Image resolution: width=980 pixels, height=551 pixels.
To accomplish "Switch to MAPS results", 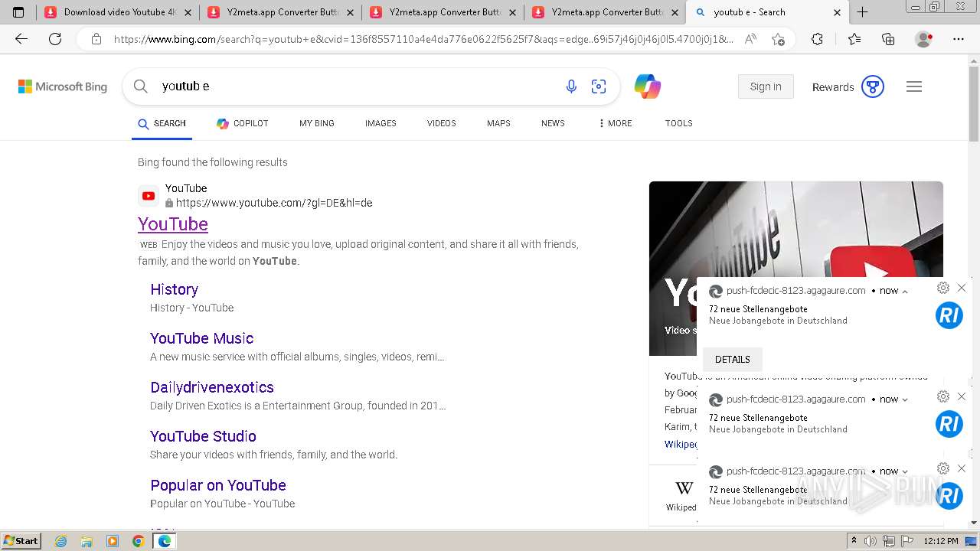I will tap(498, 123).
